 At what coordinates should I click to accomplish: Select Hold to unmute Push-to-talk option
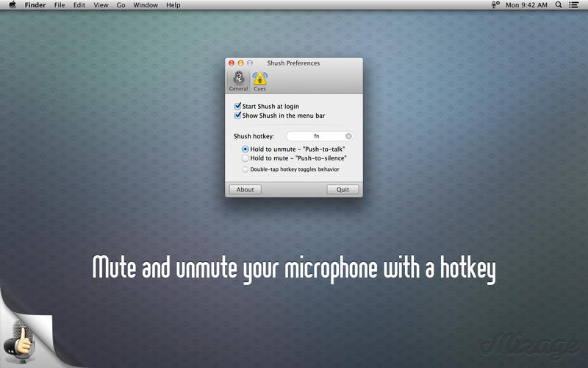(245, 149)
